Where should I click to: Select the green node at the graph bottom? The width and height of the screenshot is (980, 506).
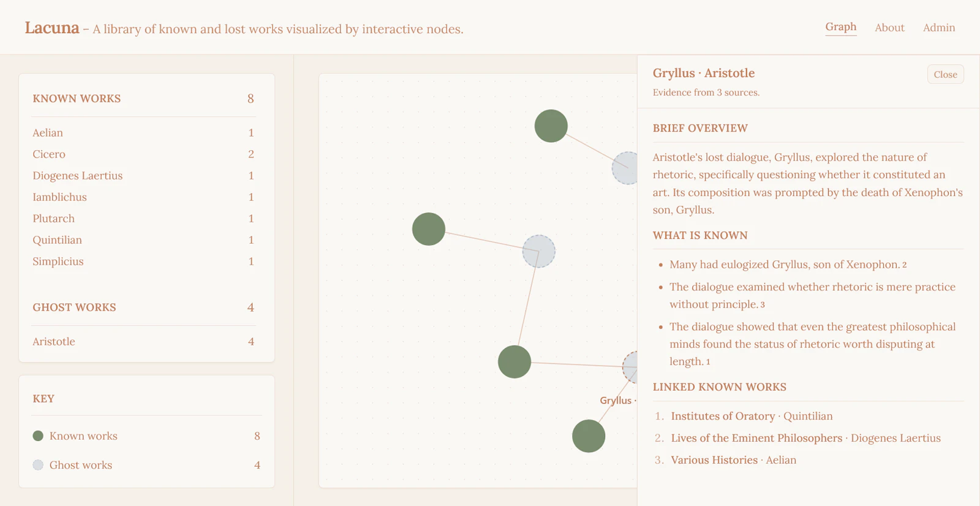588,436
